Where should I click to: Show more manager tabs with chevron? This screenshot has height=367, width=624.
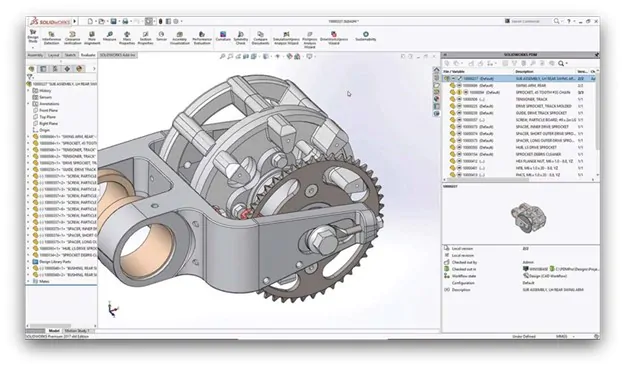click(x=94, y=69)
